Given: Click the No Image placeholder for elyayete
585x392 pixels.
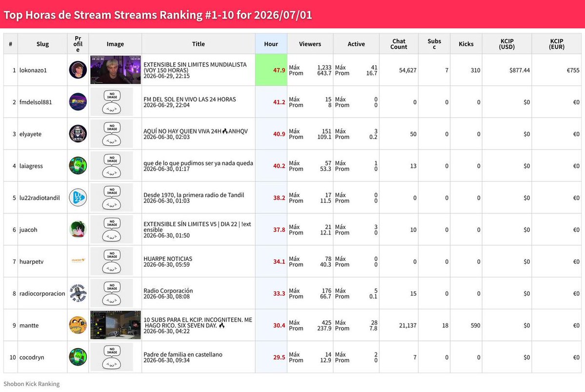Looking at the screenshot, I should pos(112,134).
